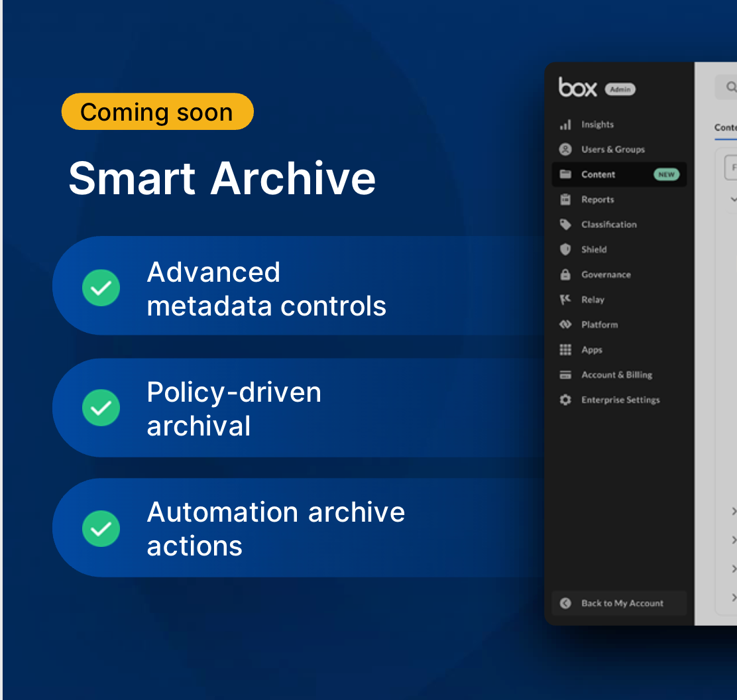The image size is (737, 700).
Task: Click Back to My Account button
Action: (619, 603)
